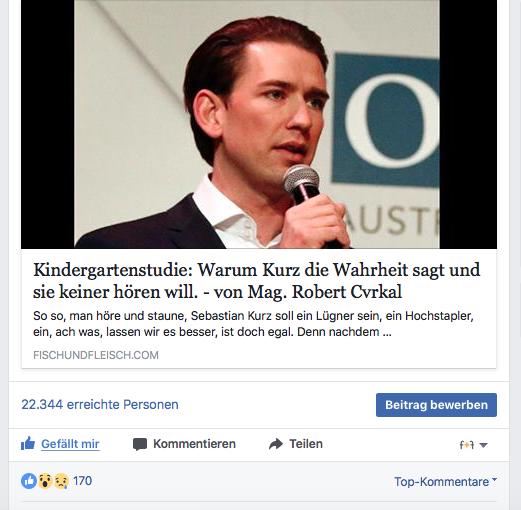The width and height of the screenshot is (521, 510).
Task: Click the thumbs-up icon beside Gefällt mir
Action: [28, 444]
